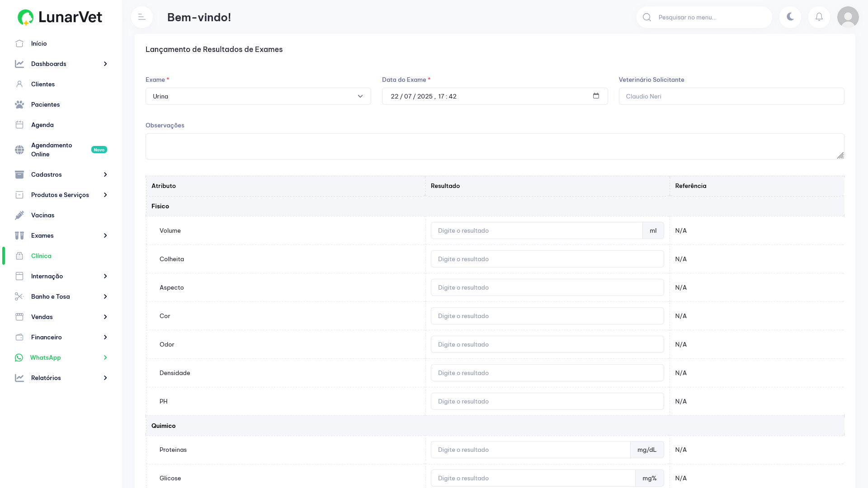868x488 pixels.
Task: Click the Início home icon
Action: point(19,43)
